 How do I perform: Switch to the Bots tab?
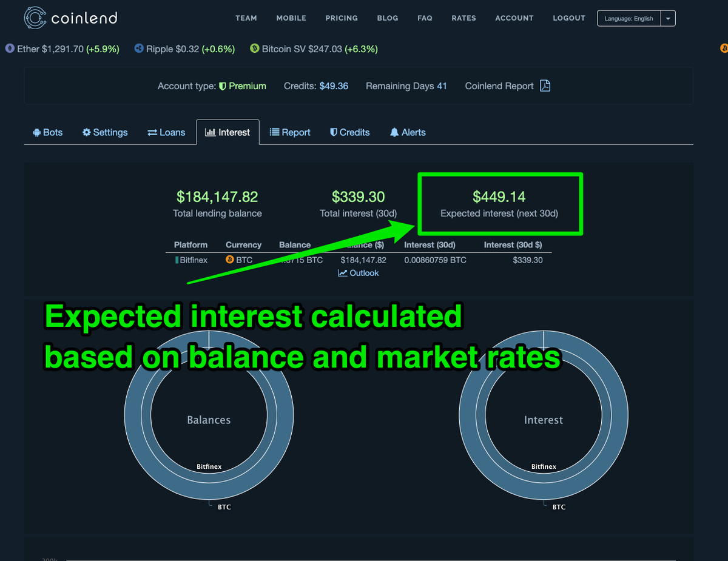coord(46,132)
